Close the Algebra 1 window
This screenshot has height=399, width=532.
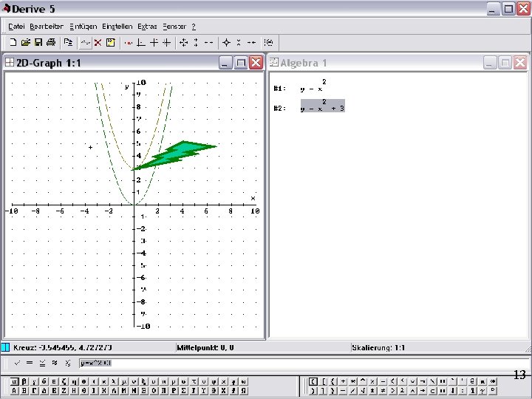520,63
